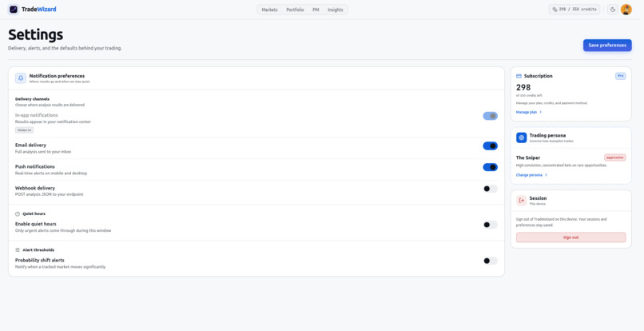
Task: Select the PM tab
Action: coord(316,10)
